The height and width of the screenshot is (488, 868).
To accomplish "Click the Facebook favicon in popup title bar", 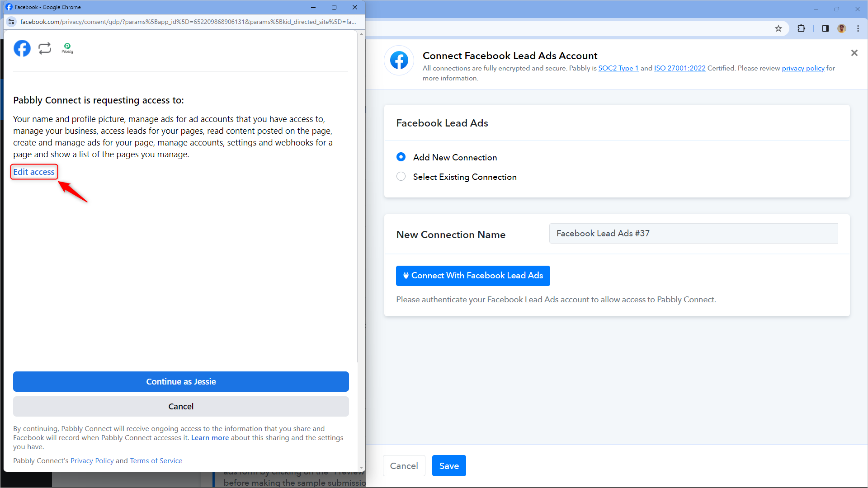I will coord(9,7).
